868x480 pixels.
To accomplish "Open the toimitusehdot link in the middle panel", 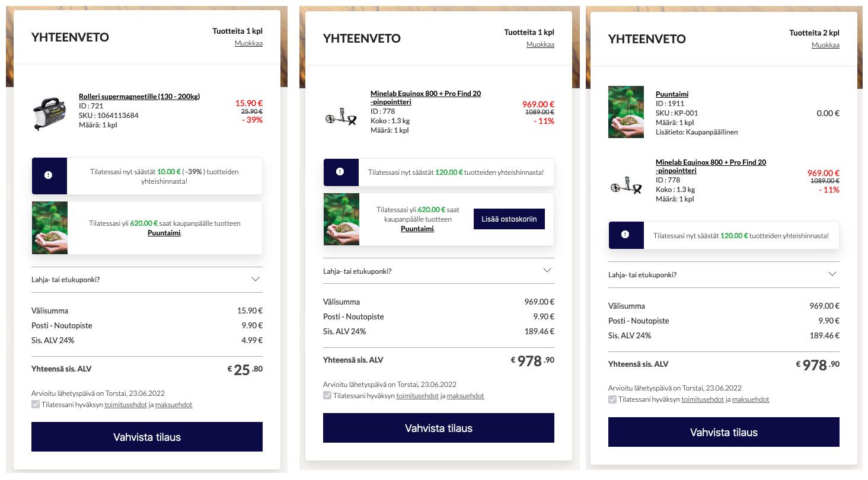I will click(417, 396).
